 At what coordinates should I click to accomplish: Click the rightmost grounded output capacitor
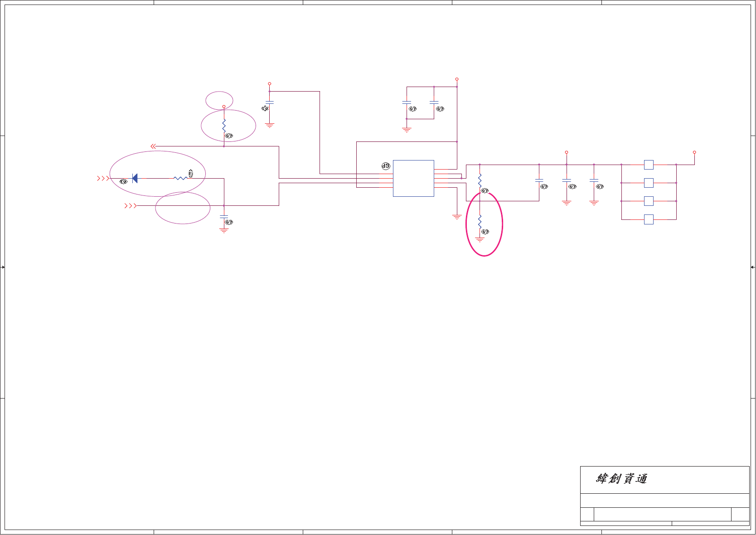594,180
